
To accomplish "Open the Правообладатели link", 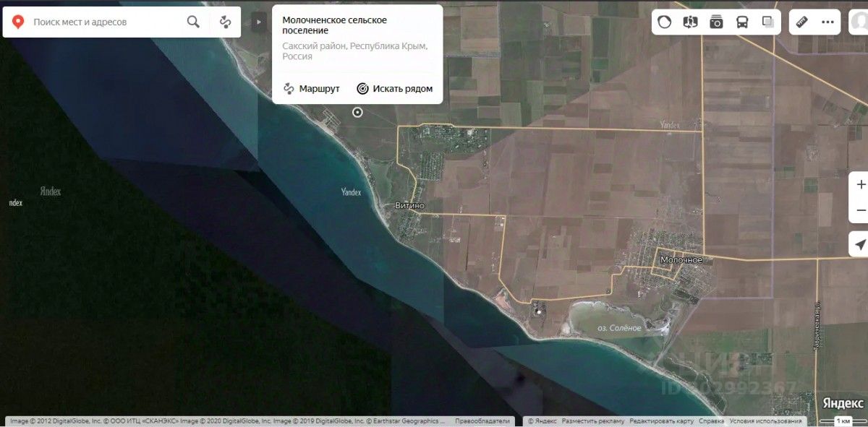I will 482,420.
